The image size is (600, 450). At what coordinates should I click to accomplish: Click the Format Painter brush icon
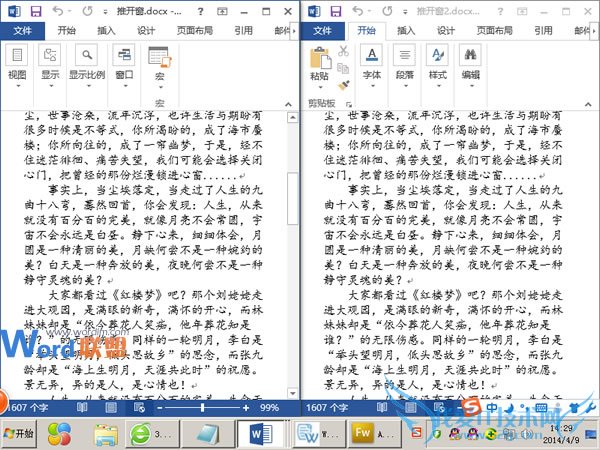343,85
